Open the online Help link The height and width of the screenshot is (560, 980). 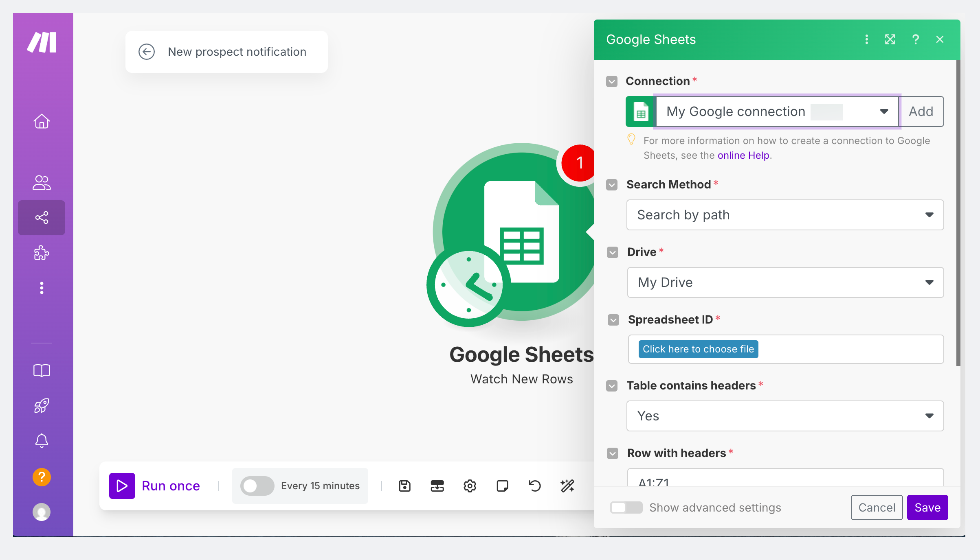click(x=743, y=155)
